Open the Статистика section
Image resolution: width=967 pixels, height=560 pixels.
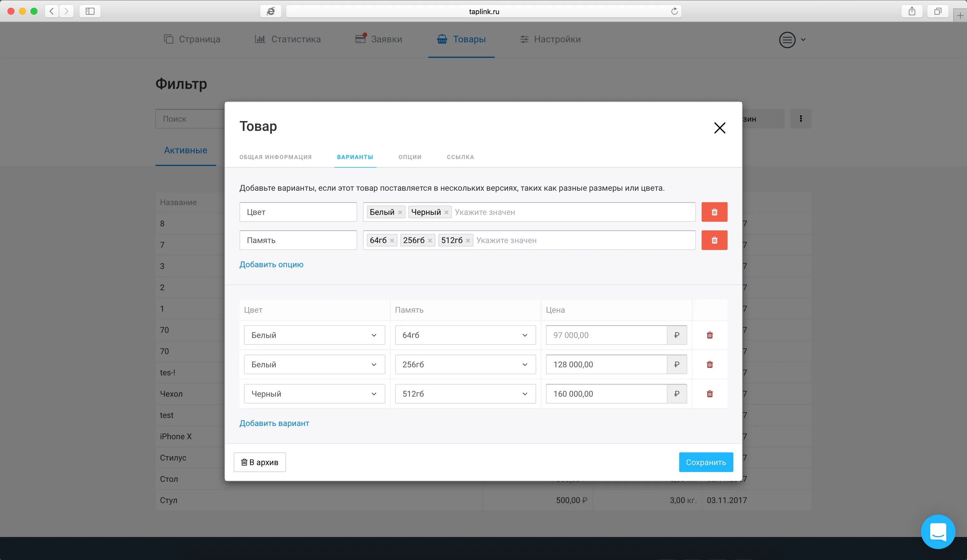(x=288, y=39)
